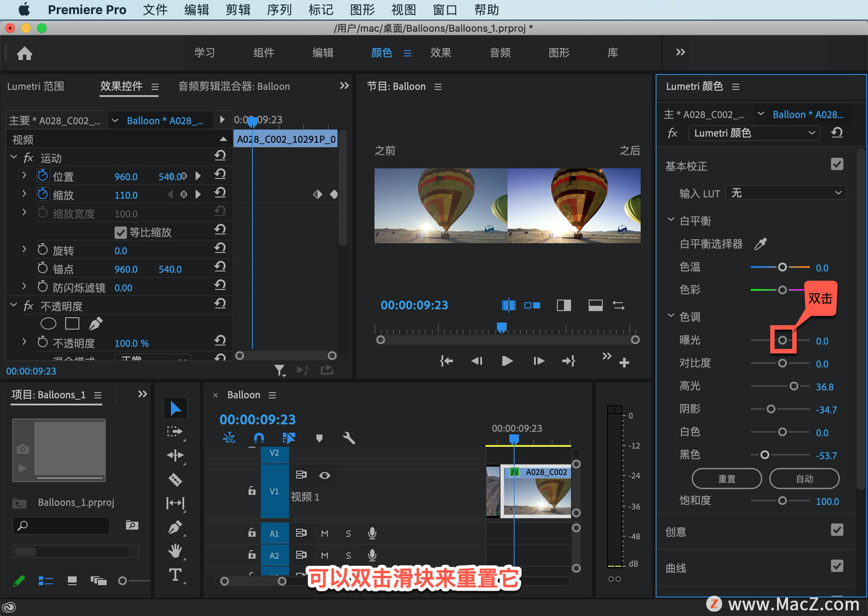868x616 pixels.
Task: Toggle the Curves section checkbox
Action: click(837, 566)
